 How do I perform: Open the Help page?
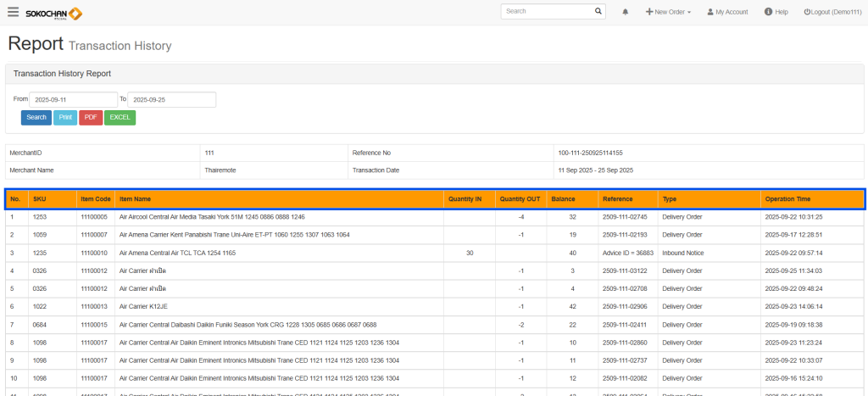point(776,12)
